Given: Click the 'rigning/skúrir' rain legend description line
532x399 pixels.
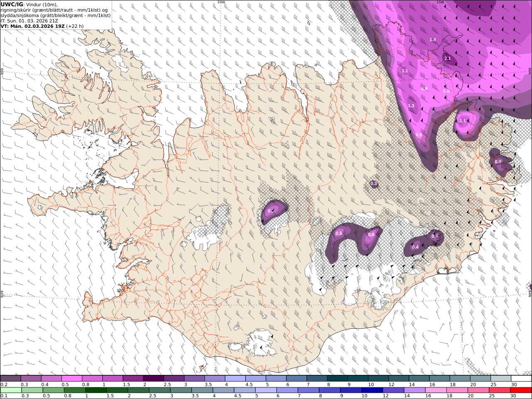Looking at the screenshot, I should (x=54, y=10).
